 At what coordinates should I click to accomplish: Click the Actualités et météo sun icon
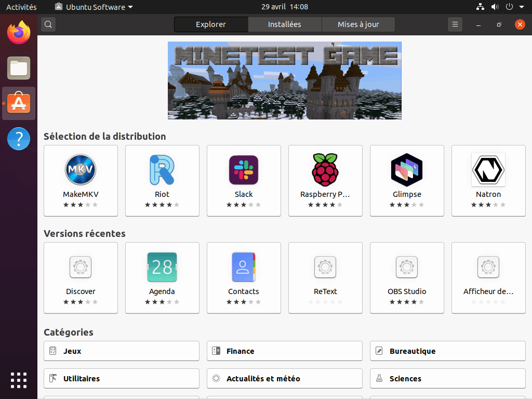(216, 378)
